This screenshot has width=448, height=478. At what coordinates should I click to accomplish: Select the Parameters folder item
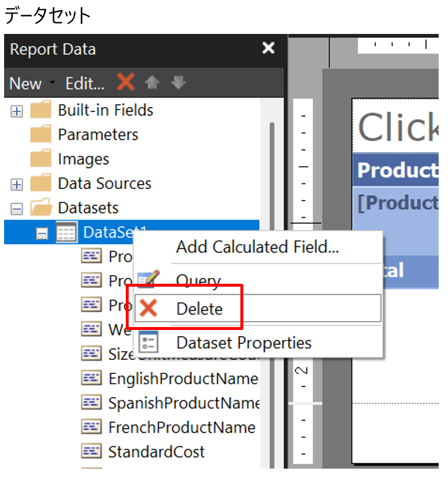click(98, 135)
